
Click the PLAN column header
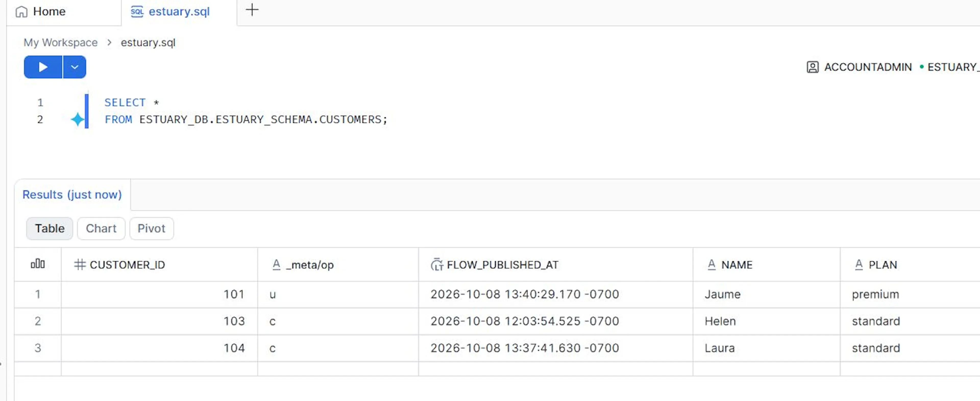(910, 265)
